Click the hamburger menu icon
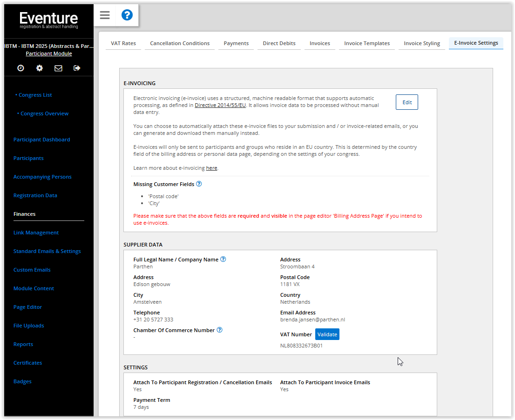The width and height of the screenshot is (515, 420). pyautogui.click(x=105, y=15)
